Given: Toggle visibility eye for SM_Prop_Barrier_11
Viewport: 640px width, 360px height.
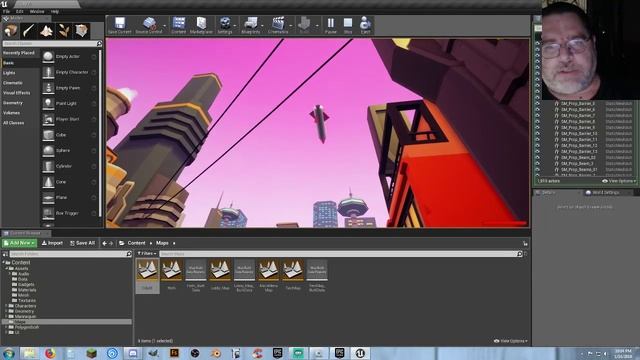Looking at the screenshot, I should (x=537, y=140).
